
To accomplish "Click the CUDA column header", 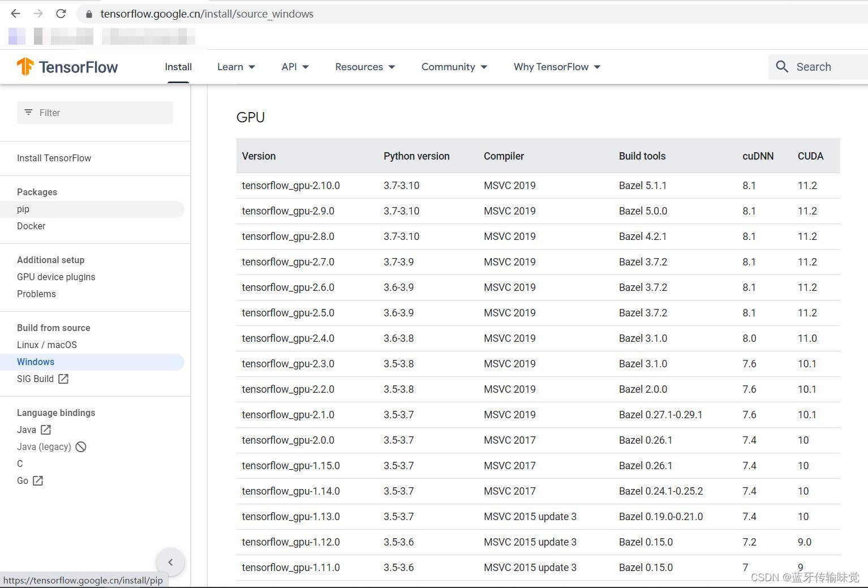I will pos(810,156).
